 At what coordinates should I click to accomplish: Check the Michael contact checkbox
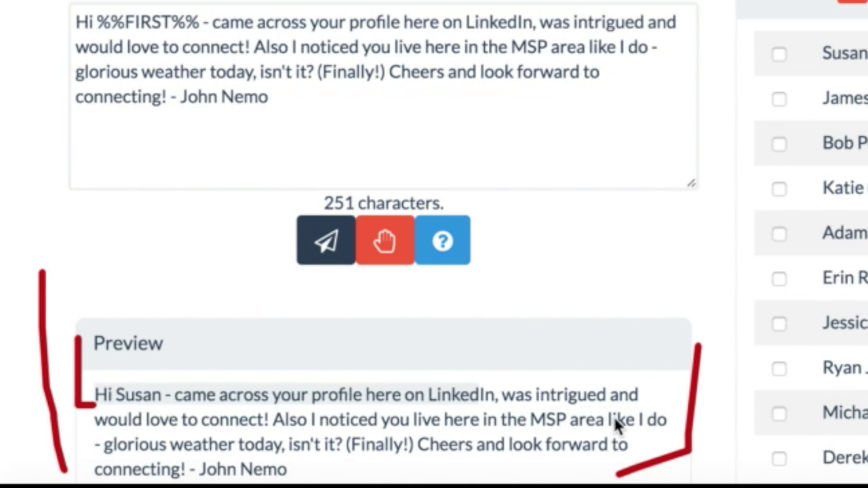[x=779, y=413]
